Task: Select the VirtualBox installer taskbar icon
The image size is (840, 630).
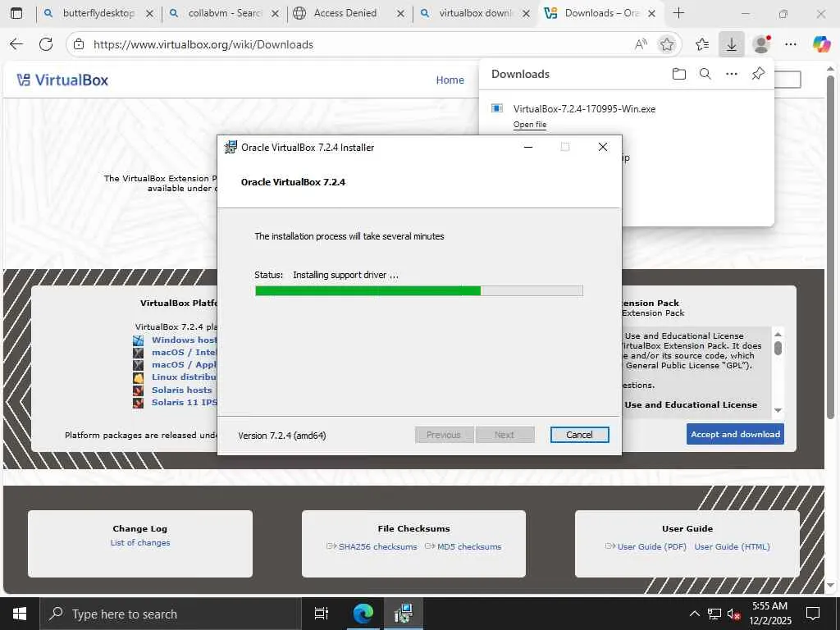Action: tap(403, 614)
